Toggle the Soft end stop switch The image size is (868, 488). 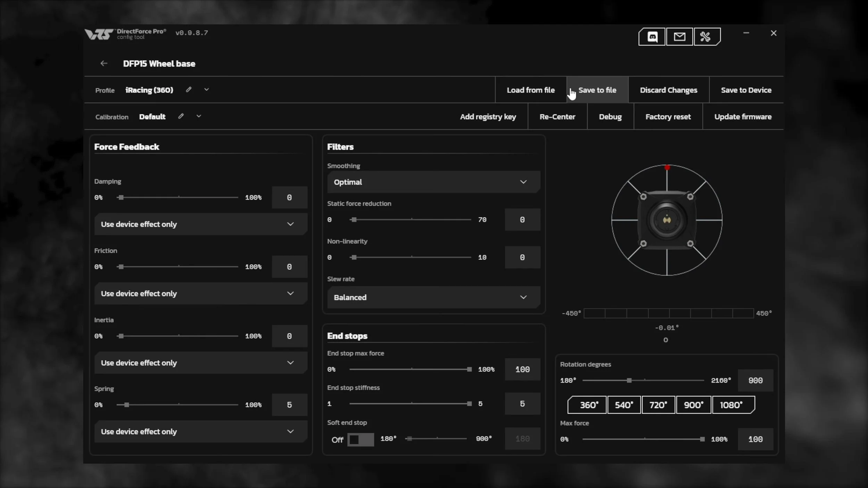(x=360, y=439)
